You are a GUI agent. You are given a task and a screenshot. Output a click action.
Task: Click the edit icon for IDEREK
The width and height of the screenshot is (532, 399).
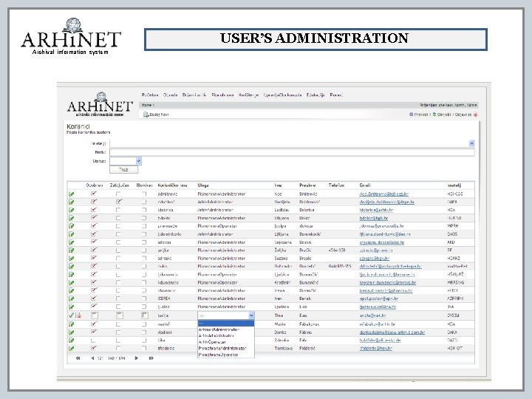tap(71, 299)
